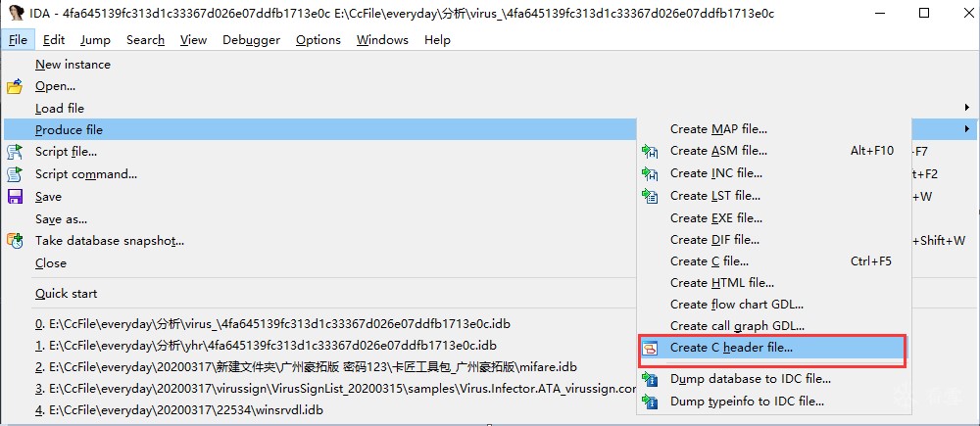
Task: Maximize the IDA window
Action: [x=924, y=13]
